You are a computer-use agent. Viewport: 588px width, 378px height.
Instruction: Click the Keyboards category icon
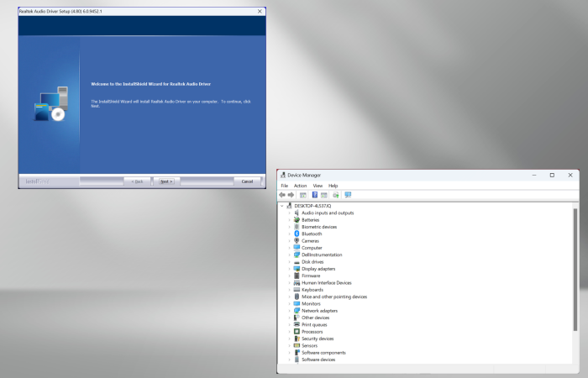point(297,290)
